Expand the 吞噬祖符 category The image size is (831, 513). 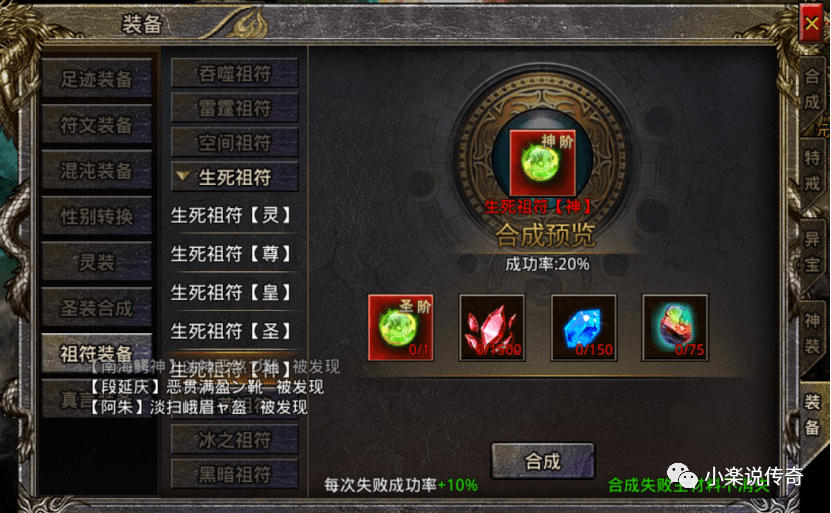tap(234, 73)
